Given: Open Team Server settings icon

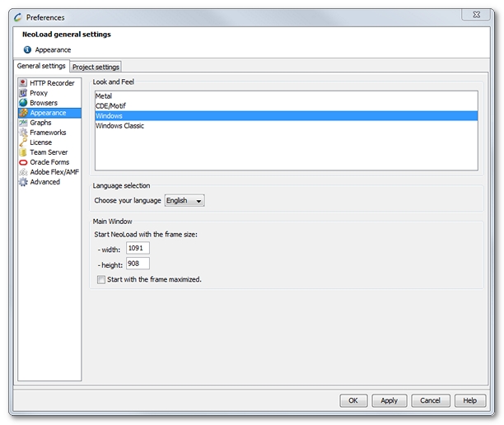Looking at the screenshot, I should coord(23,152).
